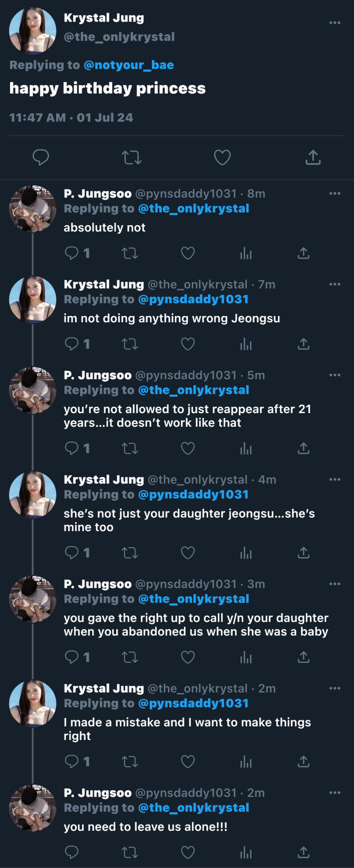The height and width of the screenshot is (868, 354).
Task: Reply to the main happy birthday tweet
Action: point(41,157)
